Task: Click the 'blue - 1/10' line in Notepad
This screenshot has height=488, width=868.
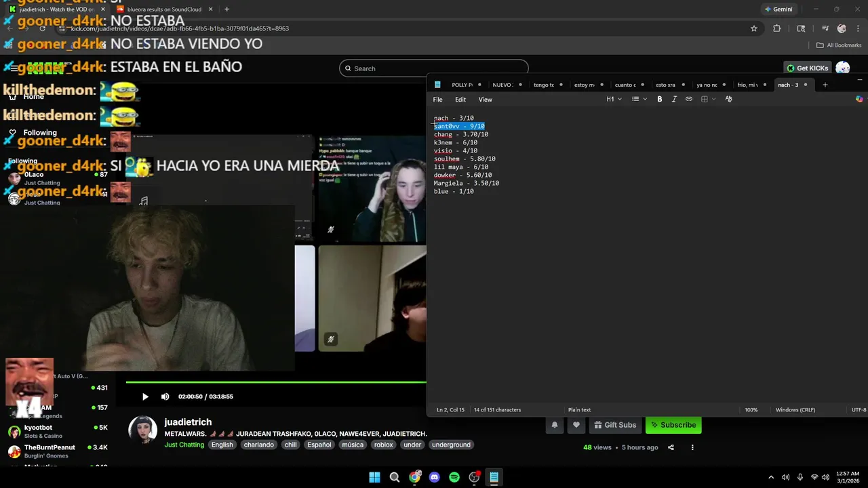Action: [x=454, y=191]
